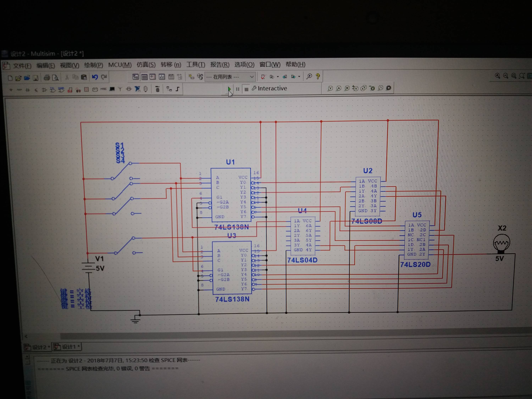Open the 仿真(S) simulate menu
Viewport: 532px width, 399px height.
146,65
